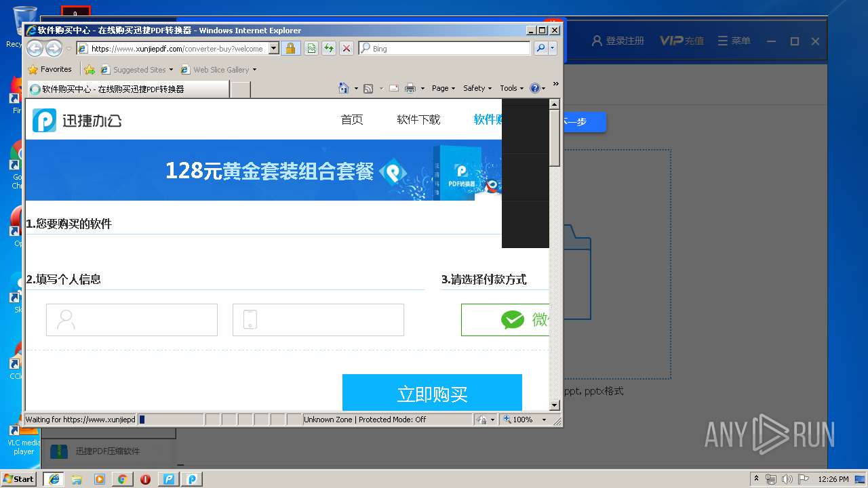868x488 pixels.
Task: Click 登录注册 in the PDF converter window
Action: (618, 41)
